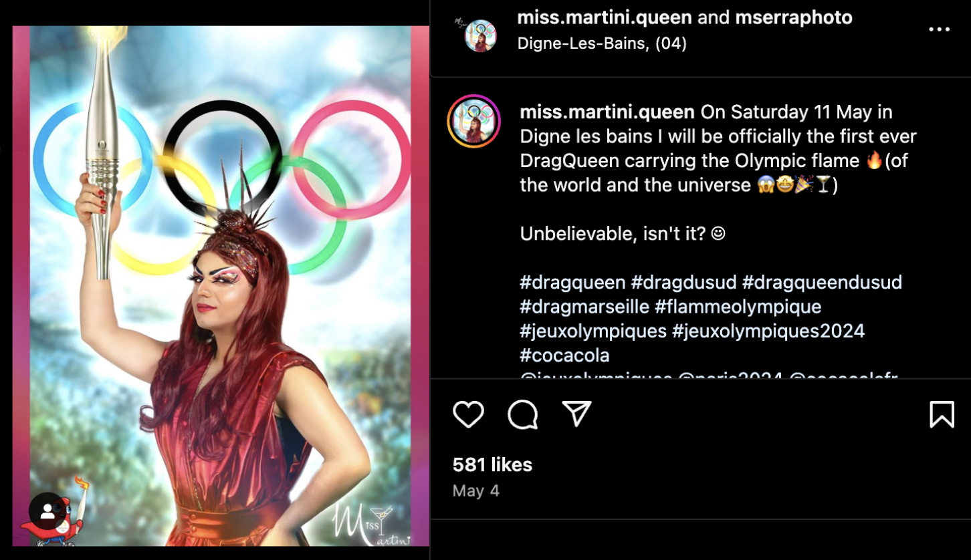Open the #dragqueen hashtag

[x=572, y=282]
